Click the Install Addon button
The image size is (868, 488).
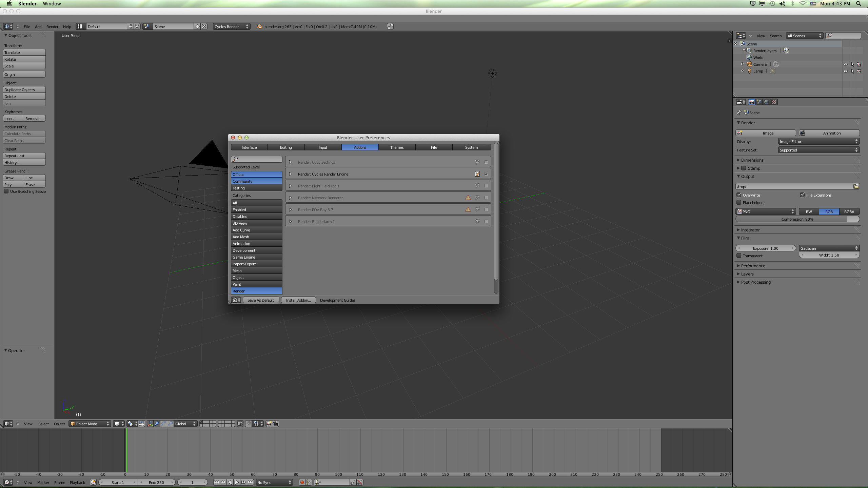(x=298, y=300)
